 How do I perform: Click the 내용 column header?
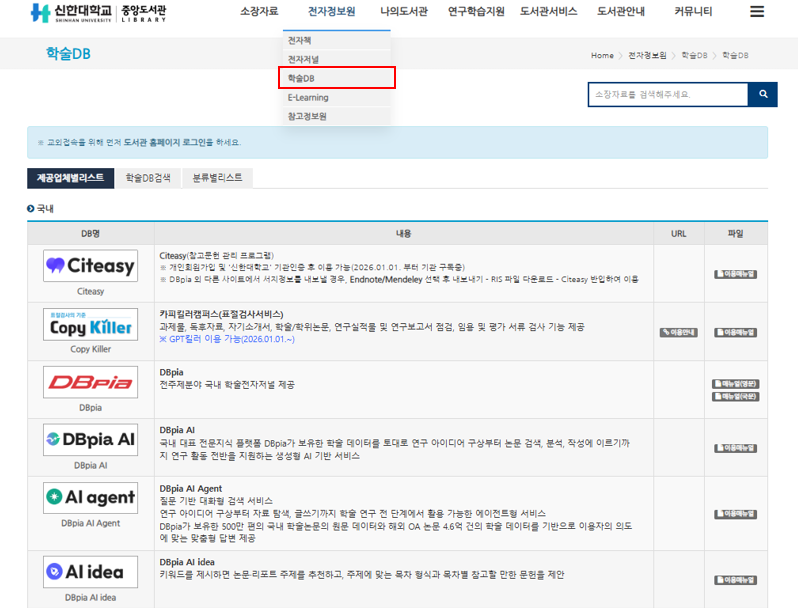404,234
